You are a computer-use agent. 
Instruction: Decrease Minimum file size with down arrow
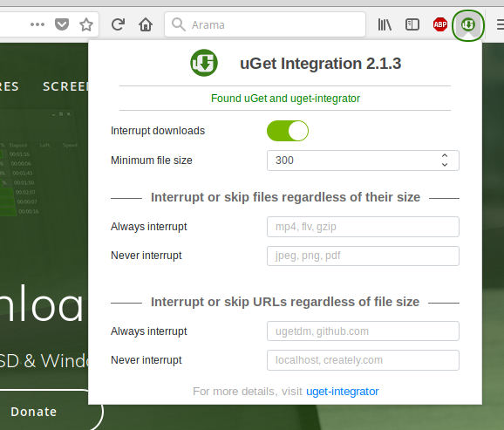[445, 164]
